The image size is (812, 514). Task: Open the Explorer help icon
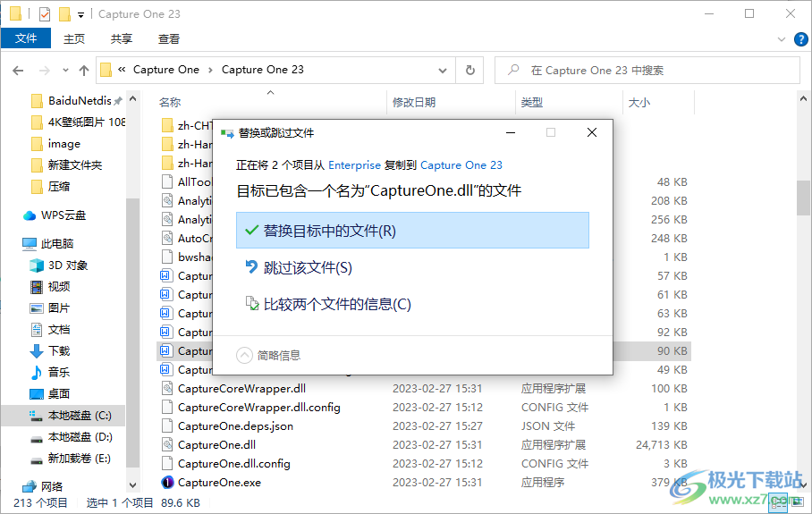pyautogui.click(x=800, y=39)
